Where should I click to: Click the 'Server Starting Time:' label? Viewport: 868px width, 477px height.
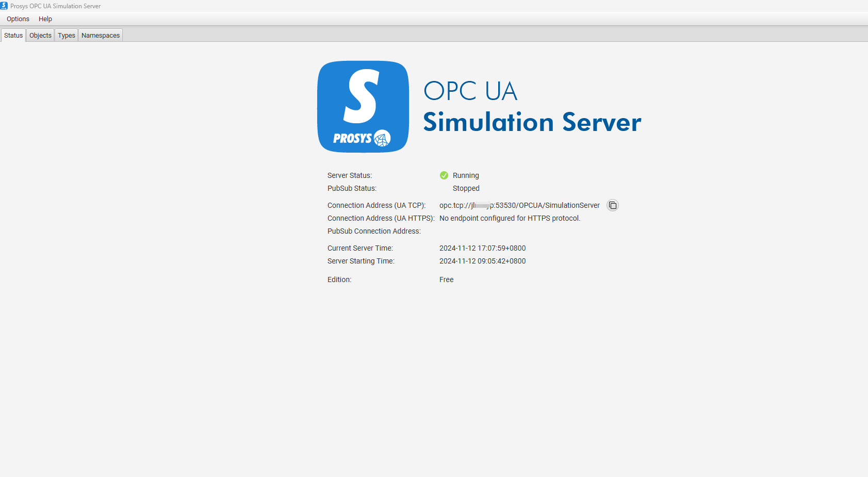(x=361, y=261)
